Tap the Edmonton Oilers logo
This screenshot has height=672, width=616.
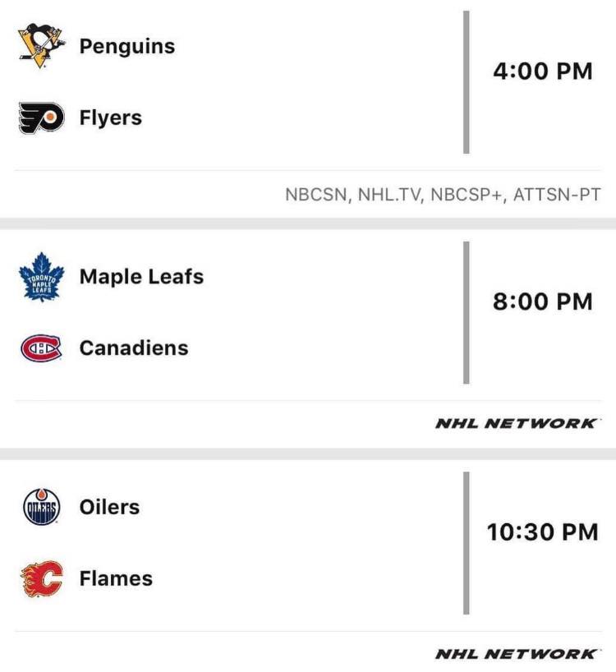point(42,507)
